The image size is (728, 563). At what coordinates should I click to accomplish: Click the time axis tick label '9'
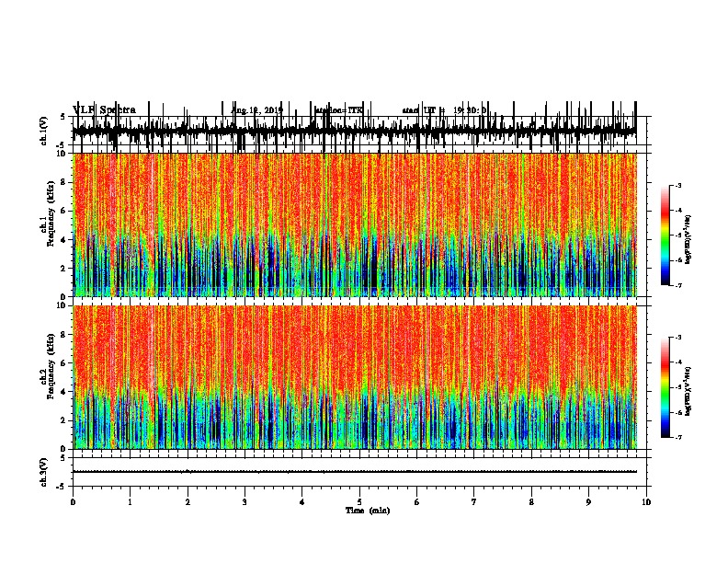[588, 501]
